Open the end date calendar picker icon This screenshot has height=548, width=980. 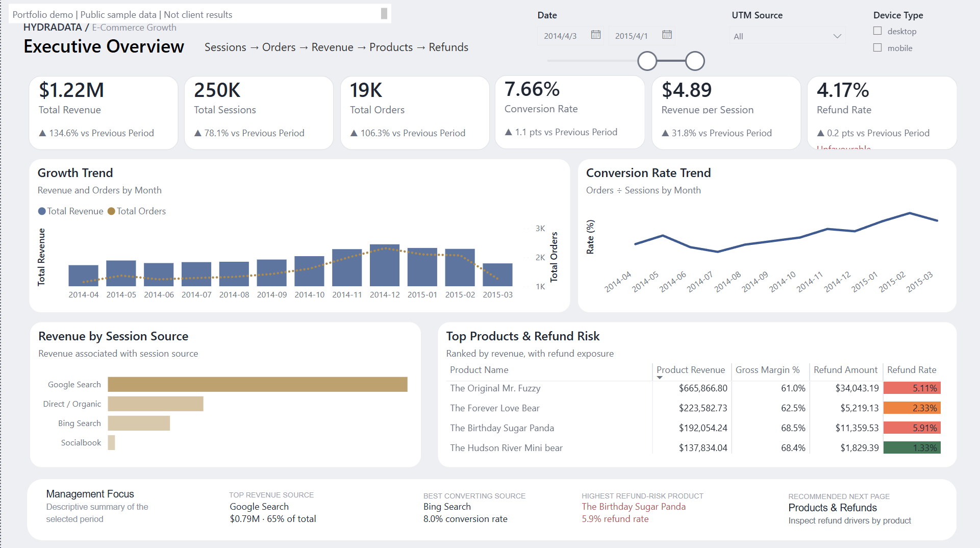click(667, 35)
